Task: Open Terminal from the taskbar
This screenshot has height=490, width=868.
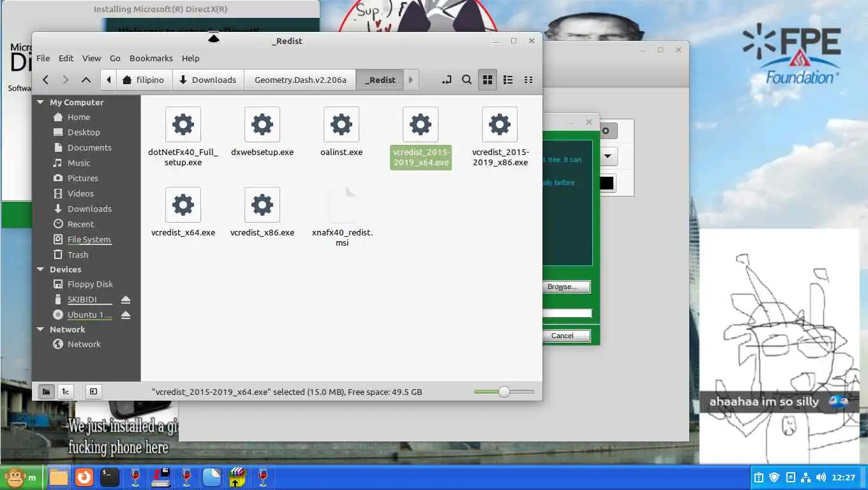Action: (x=110, y=477)
